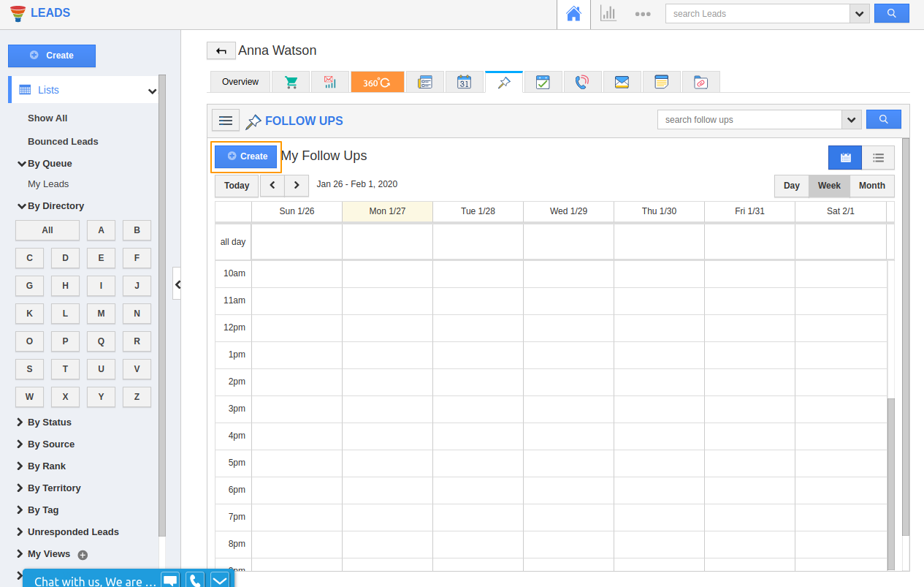Open the call logs phone tab

click(x=582, y=82)
